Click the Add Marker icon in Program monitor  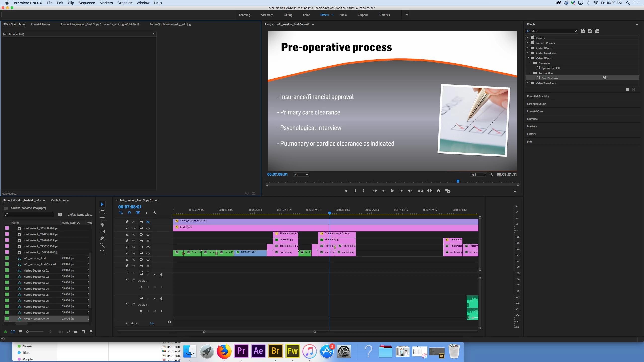346,191
